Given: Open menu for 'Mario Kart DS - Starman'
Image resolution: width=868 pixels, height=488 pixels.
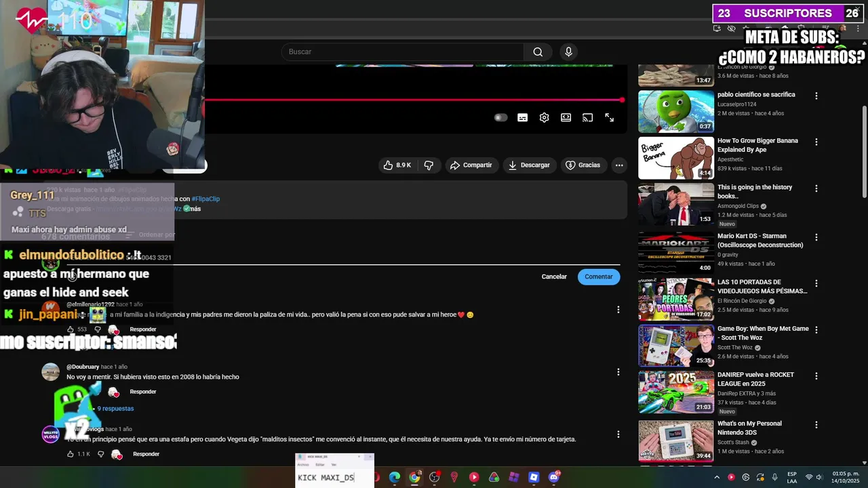Looking at the screenshot, I should pos(816,237).
